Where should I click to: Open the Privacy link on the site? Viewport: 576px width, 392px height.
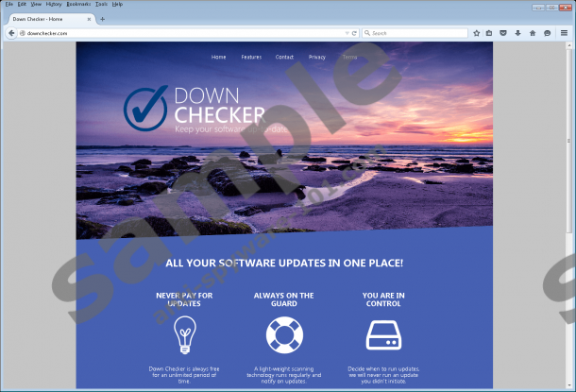point(317,57)
